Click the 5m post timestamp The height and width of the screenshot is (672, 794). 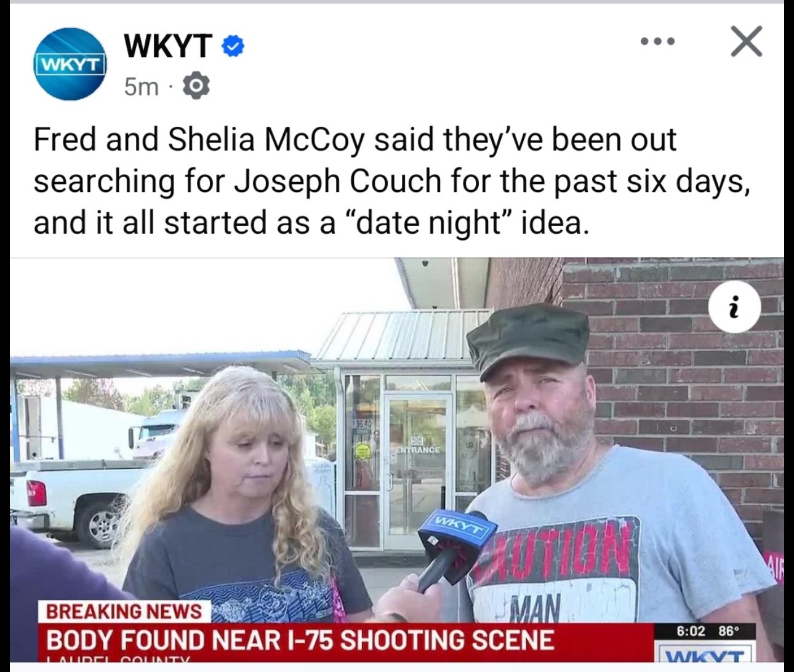[141, 87]
